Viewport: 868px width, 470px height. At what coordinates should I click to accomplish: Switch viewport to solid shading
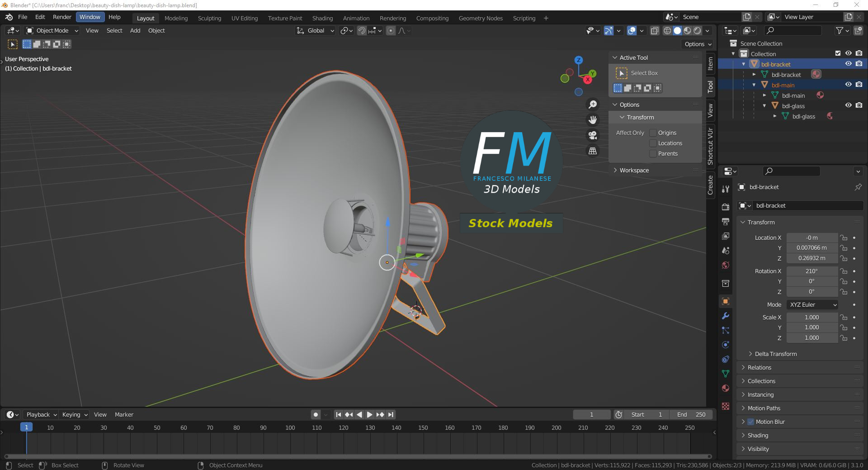[677, 31]
